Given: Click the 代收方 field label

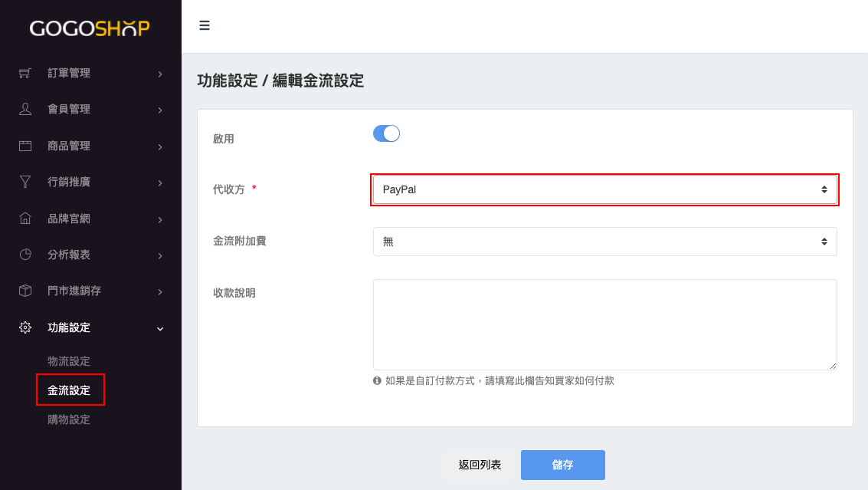Looking at the screenshot, I should (228, 189).
